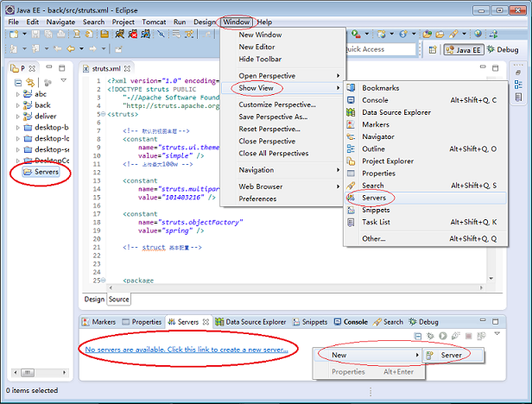Select the Java EE perspective button
This screenshot has width=532, height=404.
coord(464,50)
